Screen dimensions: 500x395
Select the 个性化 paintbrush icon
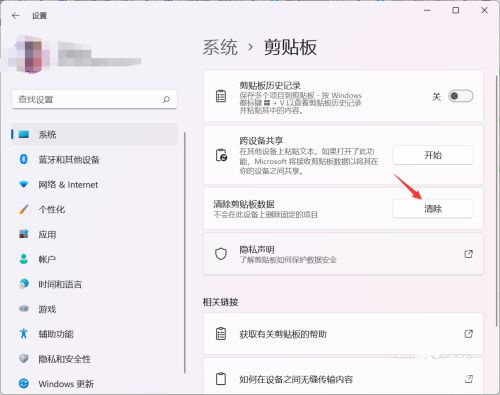pos(24,209)
